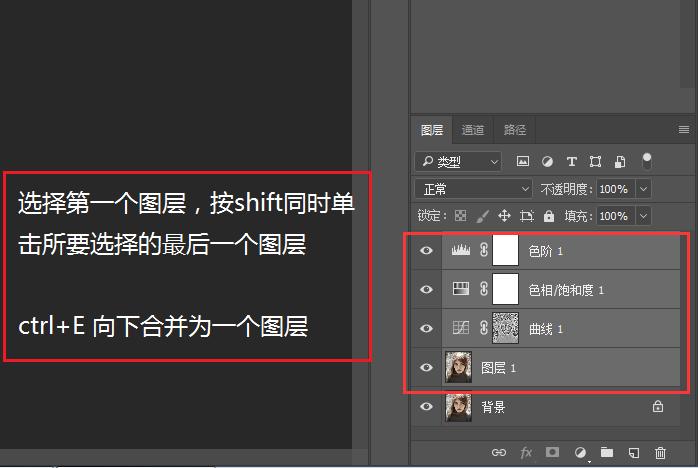Switch to the 图层 tab

432,130
